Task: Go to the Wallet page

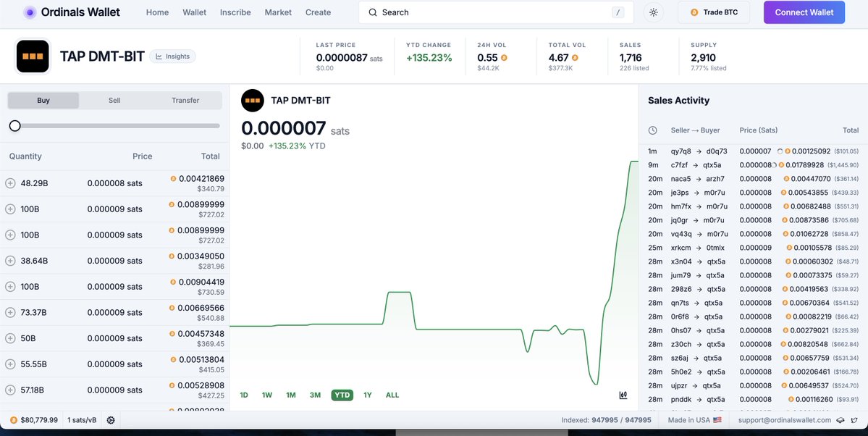Action: coord(194,12)
